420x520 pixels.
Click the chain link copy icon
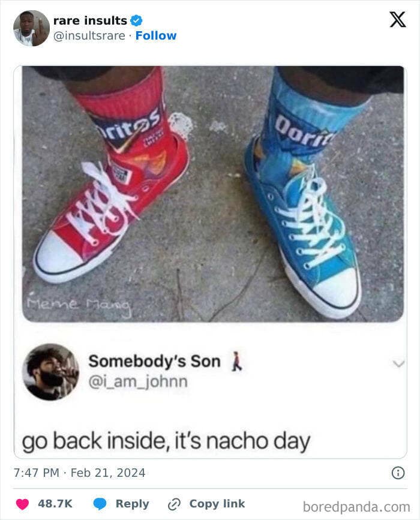point(174,504)
